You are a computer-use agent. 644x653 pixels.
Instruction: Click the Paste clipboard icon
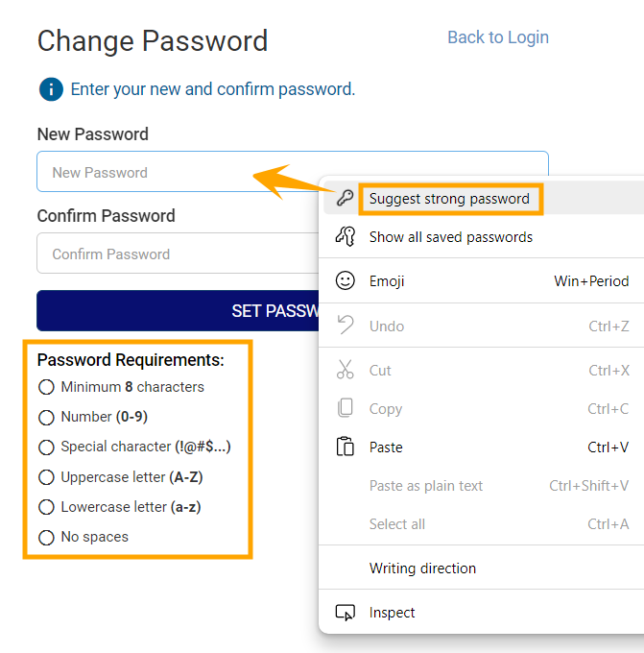pyautogui.click(x=345, y=447)
